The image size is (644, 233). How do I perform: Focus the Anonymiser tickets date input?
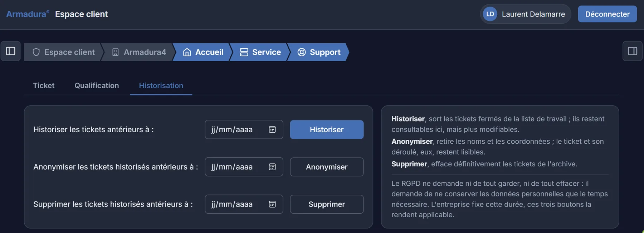244,167
